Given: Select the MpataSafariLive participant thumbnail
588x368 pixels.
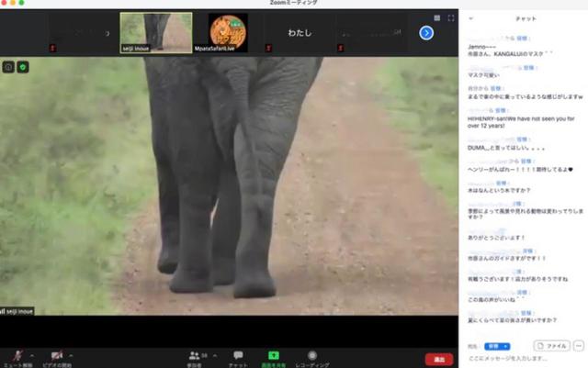Looking at the screenshot, I should (x=228, y=32).
